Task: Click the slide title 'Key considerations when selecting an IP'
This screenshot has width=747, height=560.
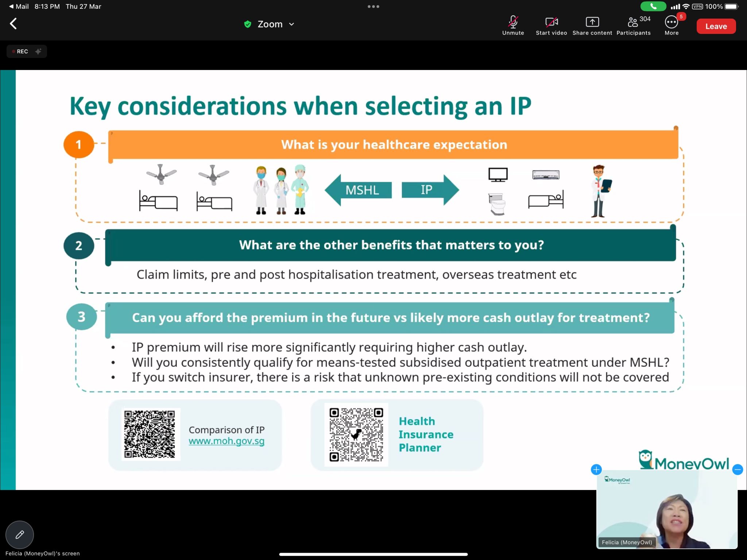Action: (x=300, y=107)
